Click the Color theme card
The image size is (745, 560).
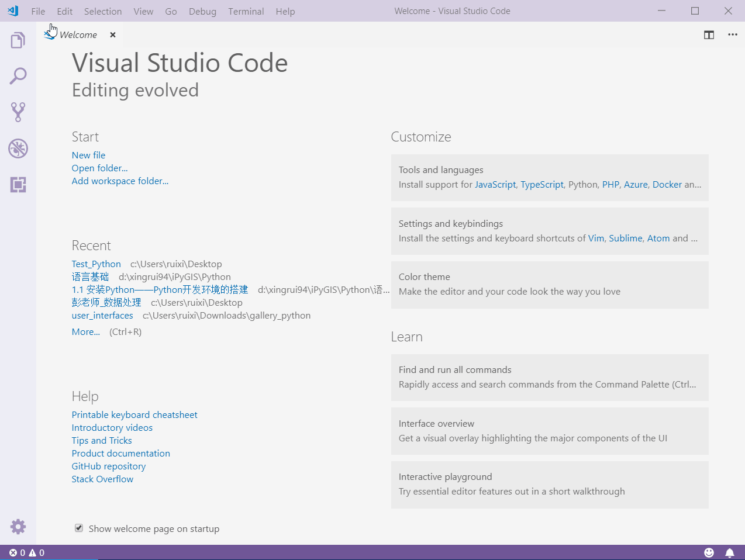[x=550, y=285]
